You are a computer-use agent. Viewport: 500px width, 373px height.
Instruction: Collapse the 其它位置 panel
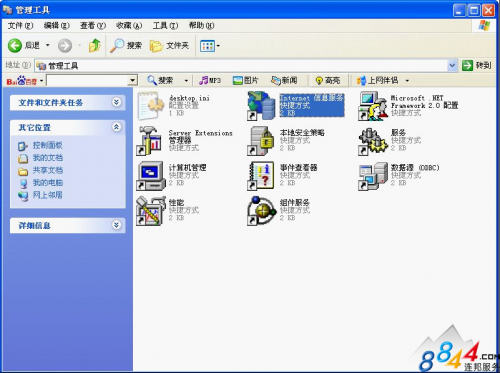click(x=116, y=127)
